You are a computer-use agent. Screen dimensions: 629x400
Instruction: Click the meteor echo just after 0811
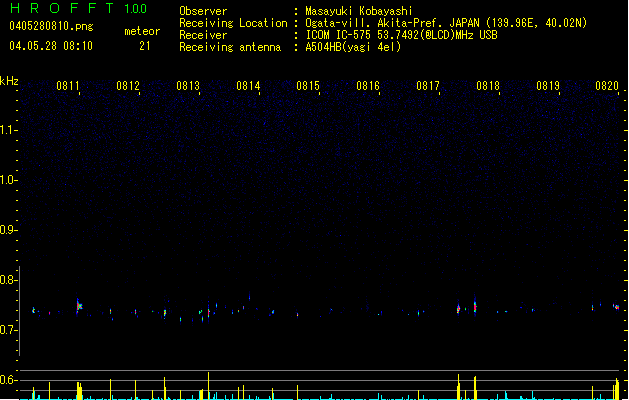pyautogui.click(x=79, y=306)
